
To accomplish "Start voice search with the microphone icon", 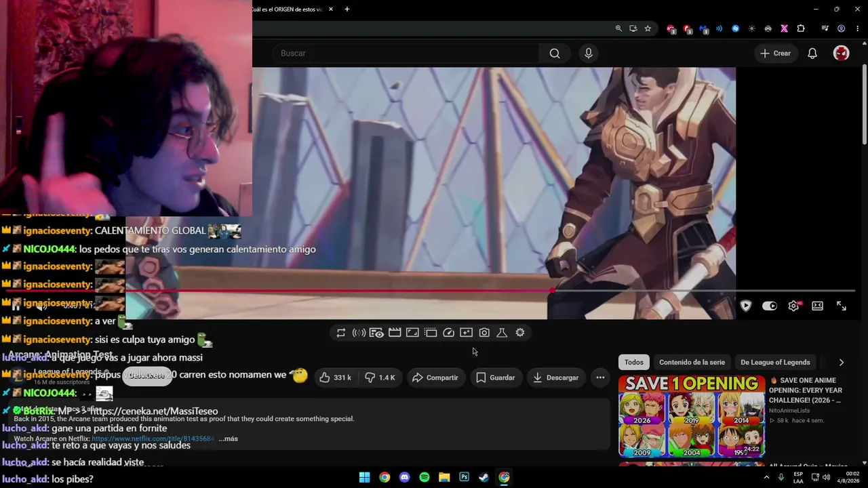I will click(589, 54).
